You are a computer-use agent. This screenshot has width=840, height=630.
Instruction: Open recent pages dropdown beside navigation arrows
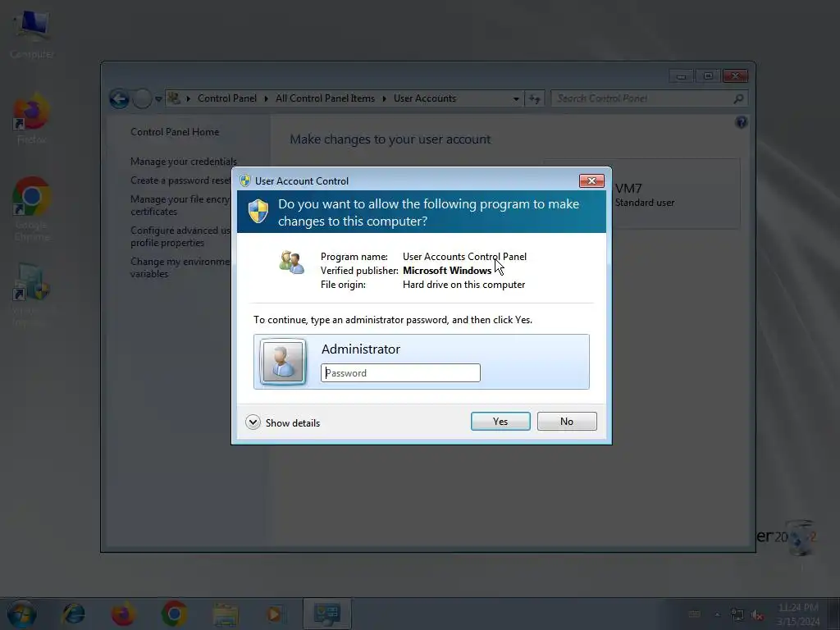point(158,98)
